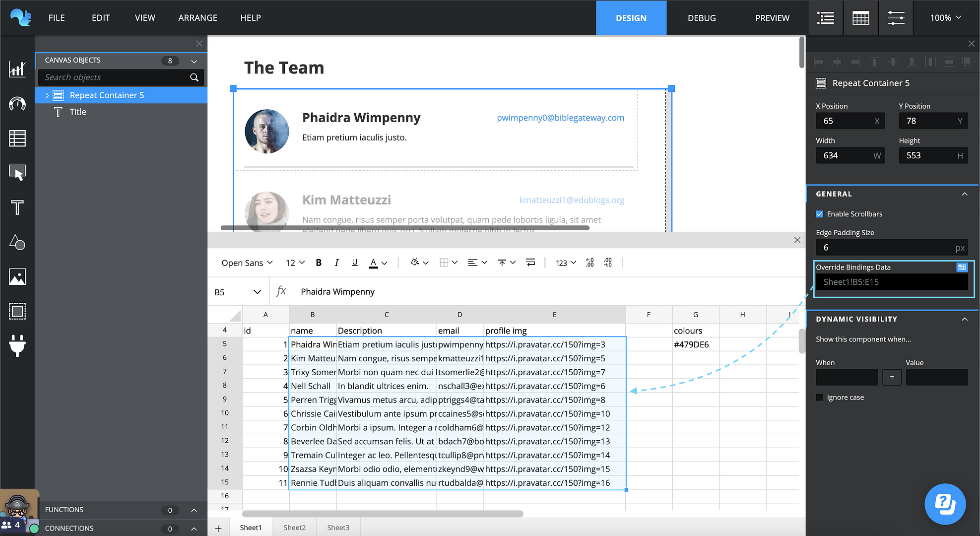The height and width of the screenshot is (536, 980).
Task: Collapse the Dynamic Visibility section
Action: click(x=964, y=319)
